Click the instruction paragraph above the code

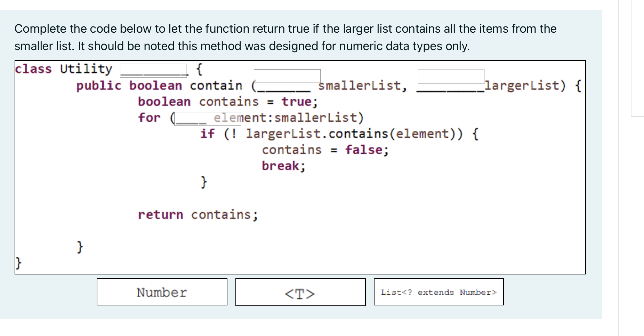point(284,37)
